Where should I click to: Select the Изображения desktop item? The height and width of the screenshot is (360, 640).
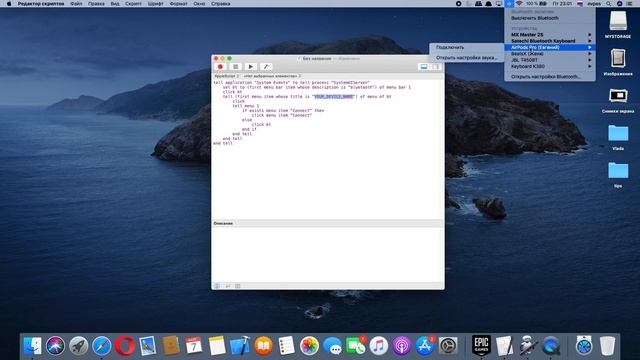[618, 62]
